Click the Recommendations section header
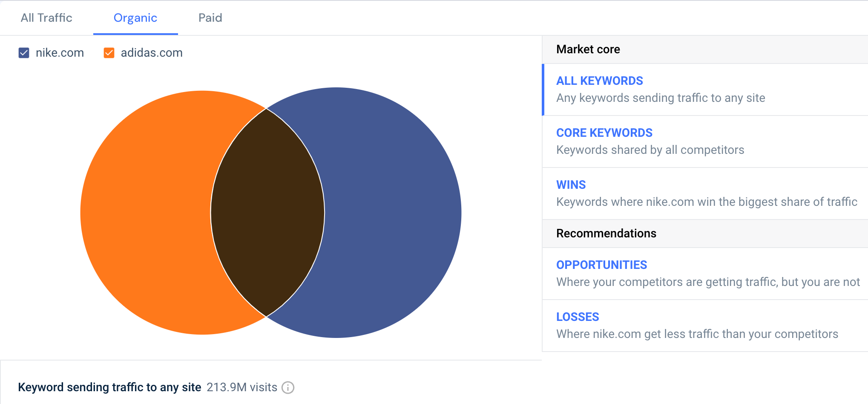Image resolution: width=868 pixels, height=404 pixels. click(x=606, y=234)
